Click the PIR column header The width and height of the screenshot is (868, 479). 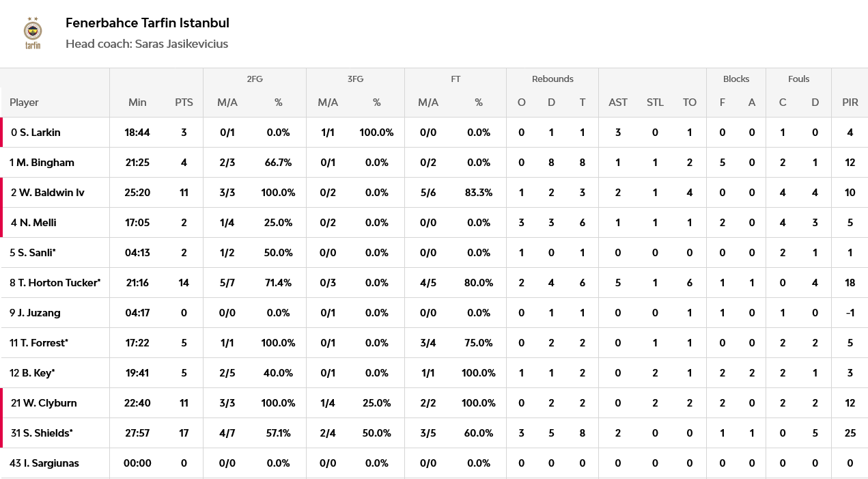(850, 102)
